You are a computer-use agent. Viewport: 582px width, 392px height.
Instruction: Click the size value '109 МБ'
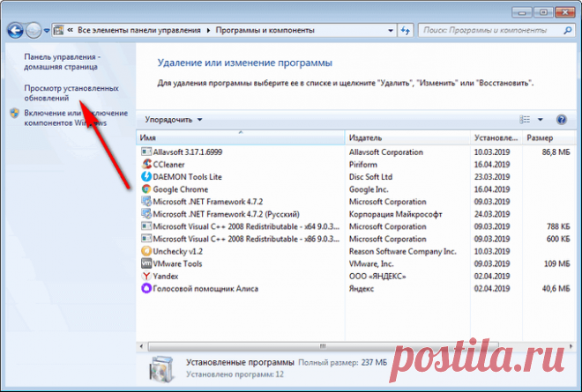pyautogui.click(x=557, y=264)
